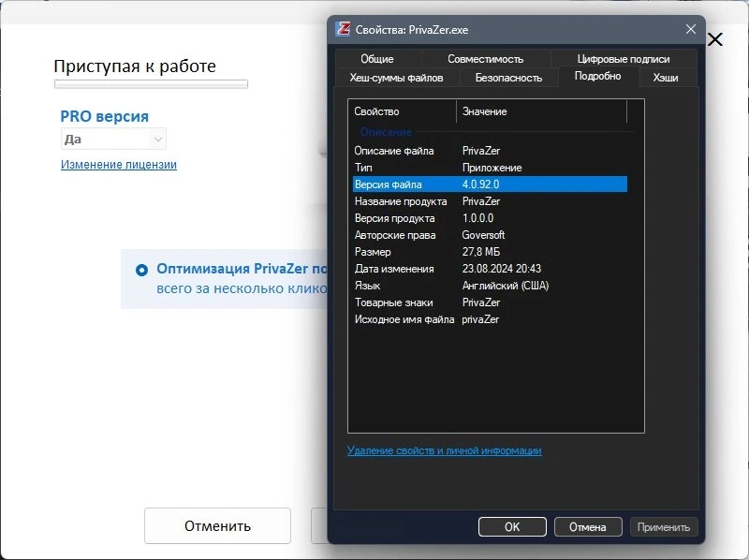Select the Название продукта row

490,201
